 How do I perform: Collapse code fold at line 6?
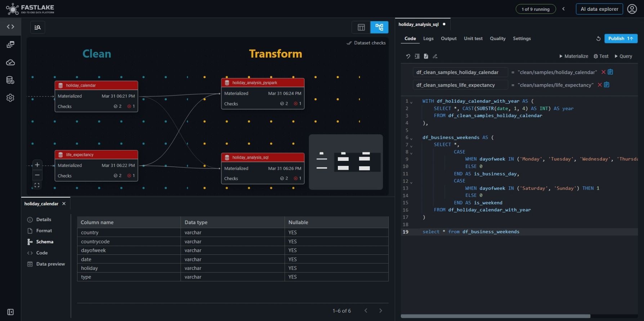coord(411,139)
